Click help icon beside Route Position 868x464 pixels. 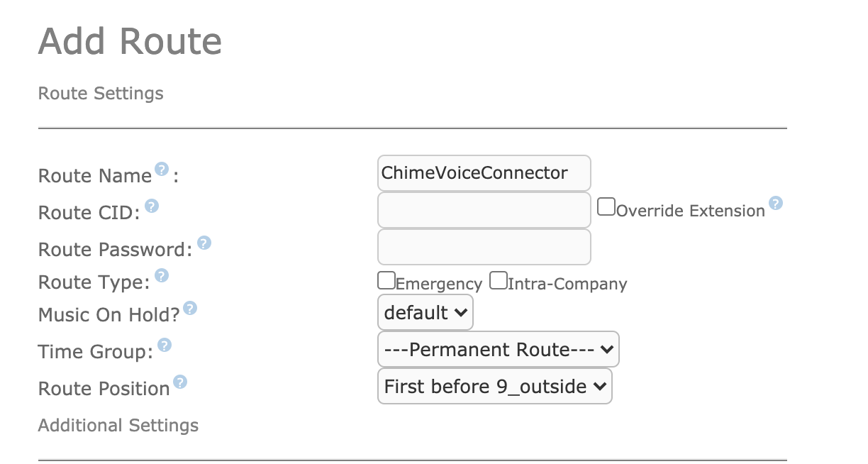180,382
